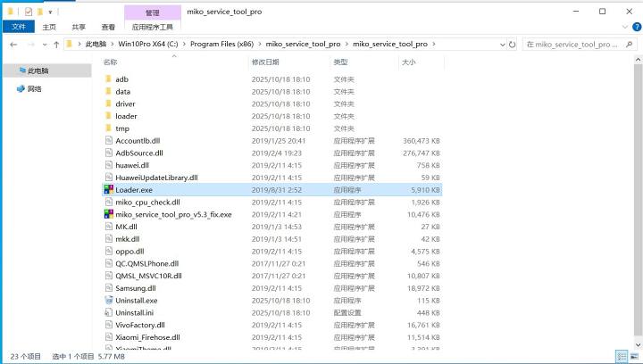Viewport: 643px width, 364px height.
Task: Select the HuaweiUpdateLibrary.dll file name
Action: [156, 178]
